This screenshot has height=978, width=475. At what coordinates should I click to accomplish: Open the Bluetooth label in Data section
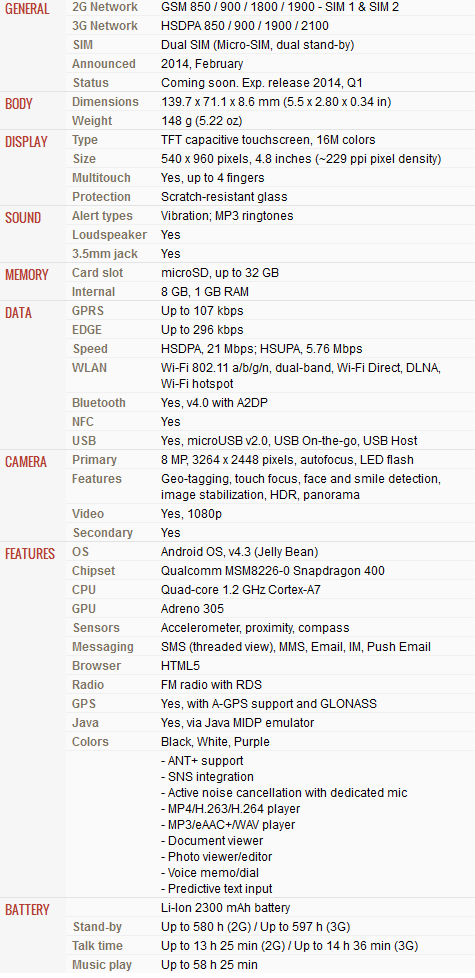tap(98, 403)
